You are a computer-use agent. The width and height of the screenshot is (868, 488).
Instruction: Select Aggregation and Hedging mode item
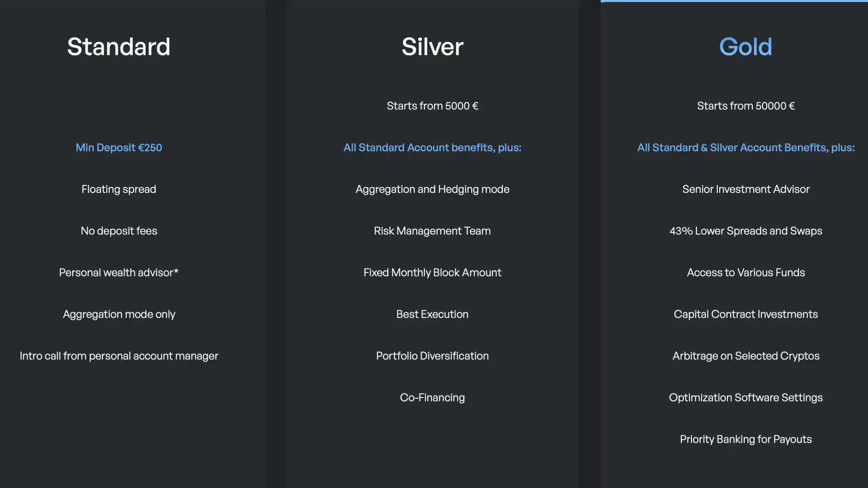coord(432,189)
